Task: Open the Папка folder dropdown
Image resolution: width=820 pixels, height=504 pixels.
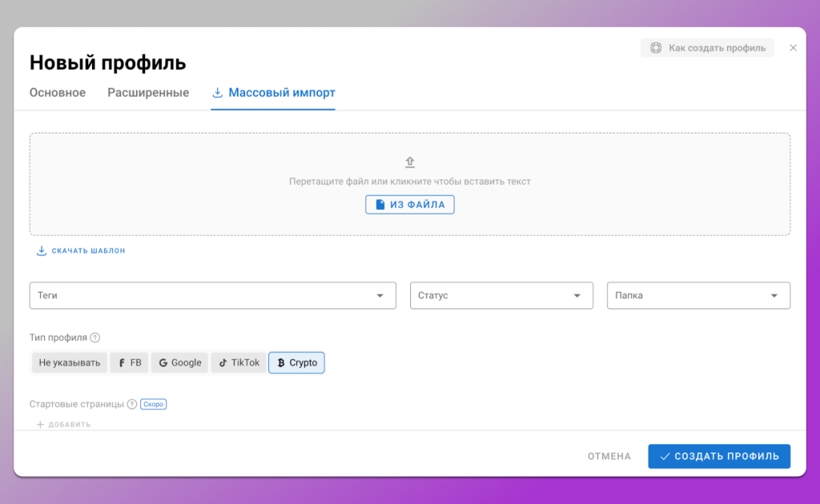Action: 698,295
